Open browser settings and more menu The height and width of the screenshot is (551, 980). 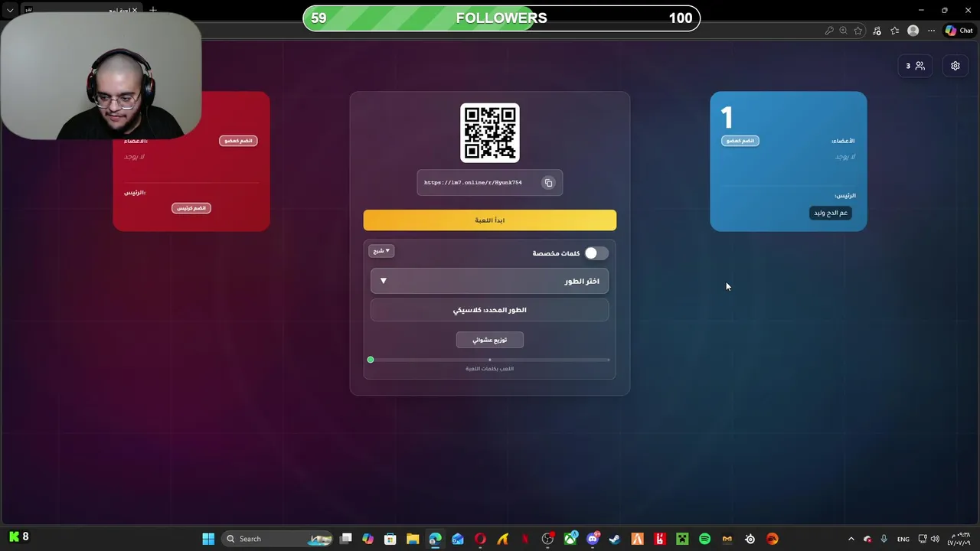[931, 31]
